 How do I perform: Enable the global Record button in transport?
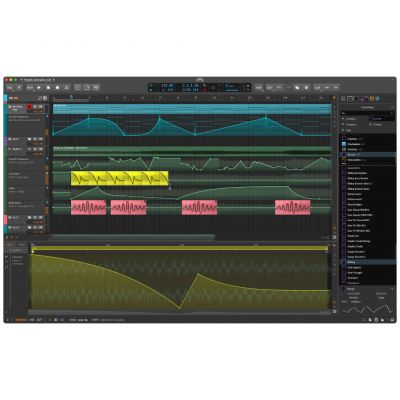[57, 88]
